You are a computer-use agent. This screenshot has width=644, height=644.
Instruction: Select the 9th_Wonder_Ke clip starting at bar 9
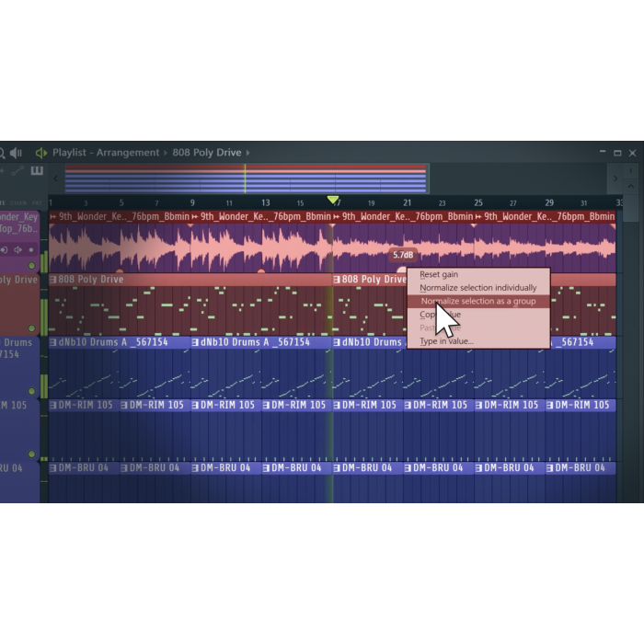261,216
